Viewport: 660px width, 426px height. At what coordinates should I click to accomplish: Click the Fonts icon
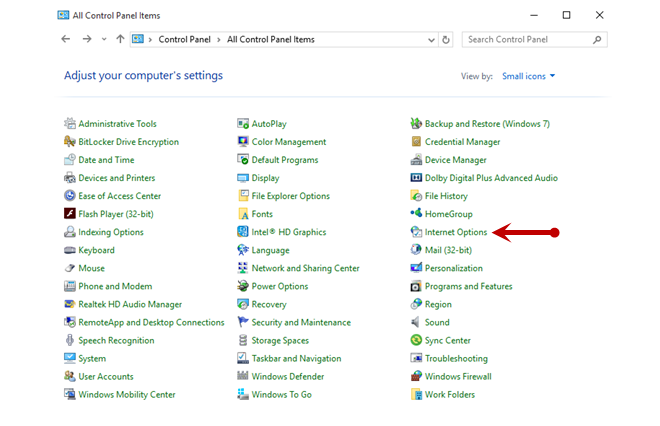[243, 214]
